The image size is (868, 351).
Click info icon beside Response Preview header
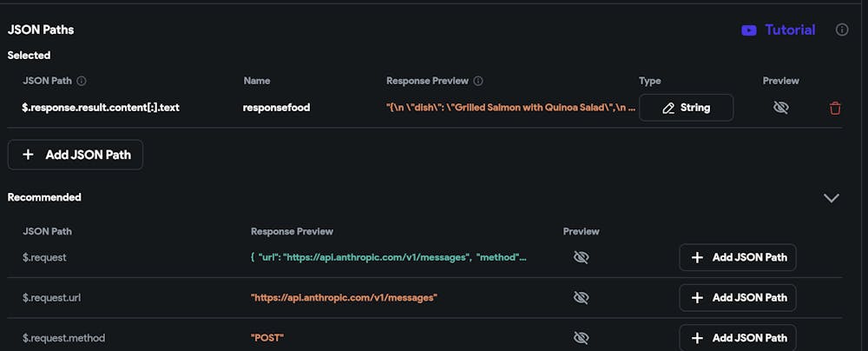(478, 81)
